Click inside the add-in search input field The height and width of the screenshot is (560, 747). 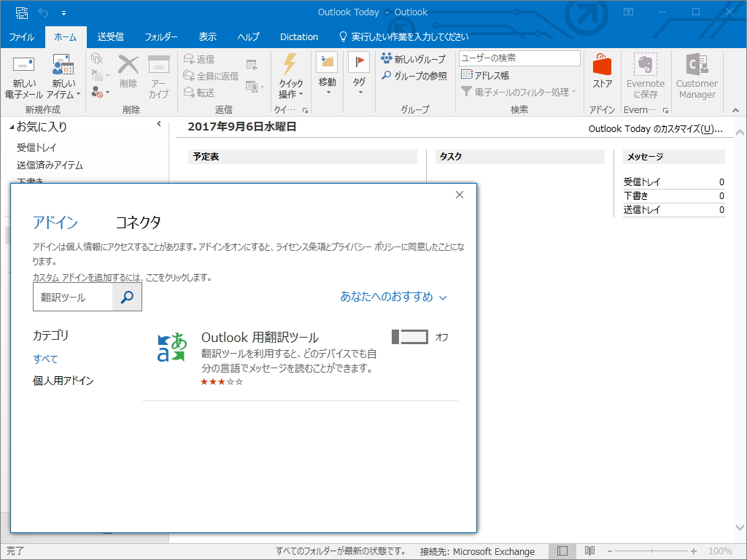(x=73, y=297)
